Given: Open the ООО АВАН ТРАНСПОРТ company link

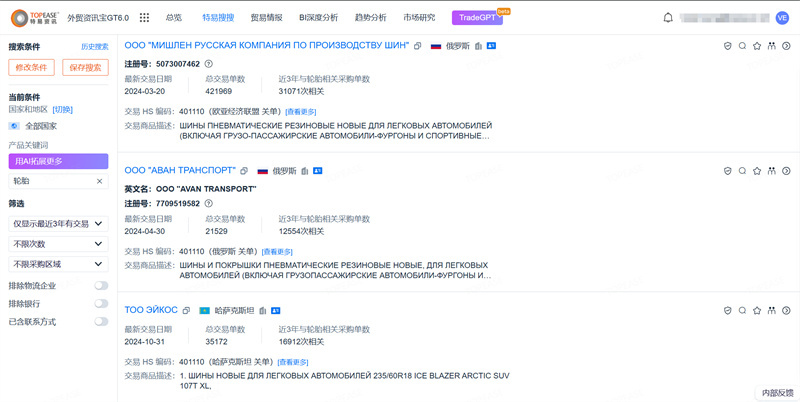Looking at the screenshot, I should click(180, 170).
